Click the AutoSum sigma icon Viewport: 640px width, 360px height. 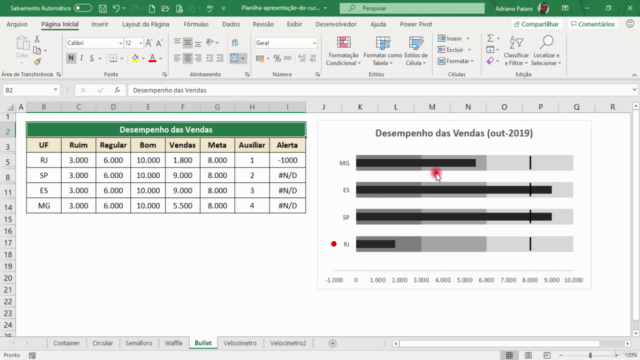tap(490, 38)
